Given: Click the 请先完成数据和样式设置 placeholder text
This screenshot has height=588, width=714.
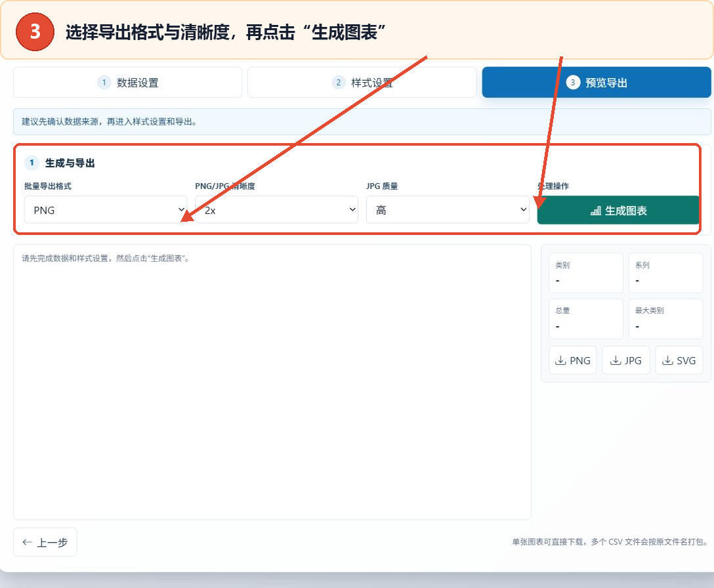Looking at the screenshot, I should [106, 259].
